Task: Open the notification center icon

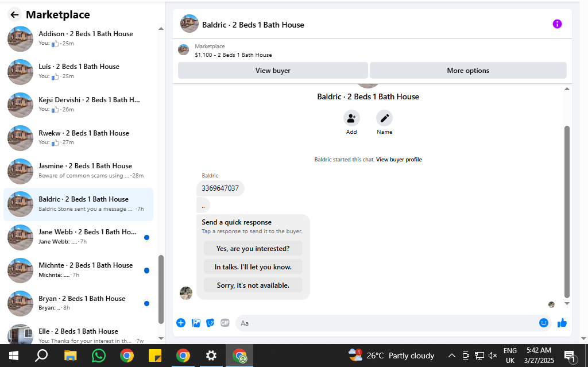Action: click(570, 356)
